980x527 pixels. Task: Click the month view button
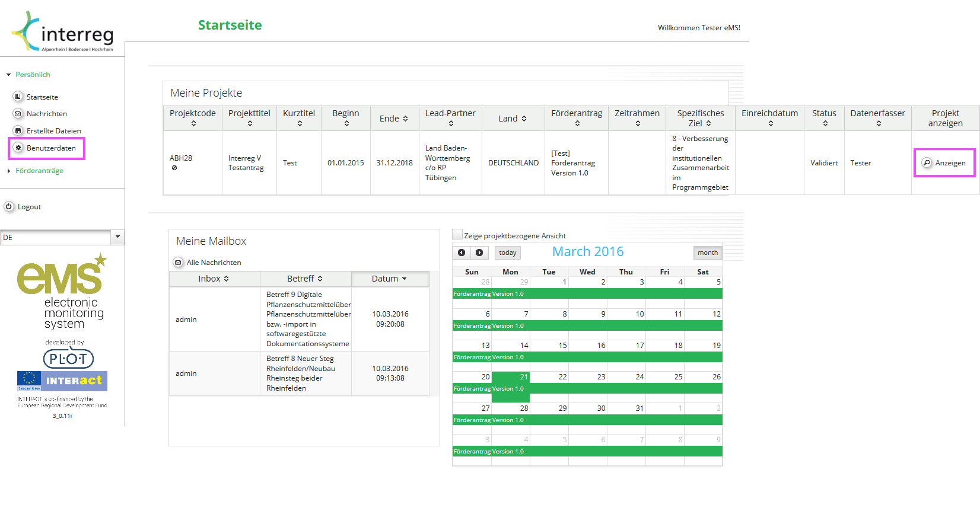pos(708,253)
